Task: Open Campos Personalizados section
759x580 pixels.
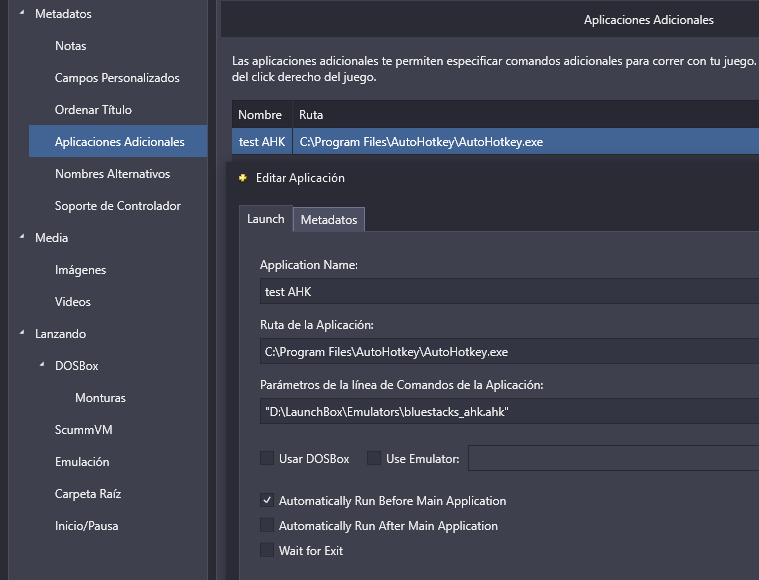Action: point(117,78)
